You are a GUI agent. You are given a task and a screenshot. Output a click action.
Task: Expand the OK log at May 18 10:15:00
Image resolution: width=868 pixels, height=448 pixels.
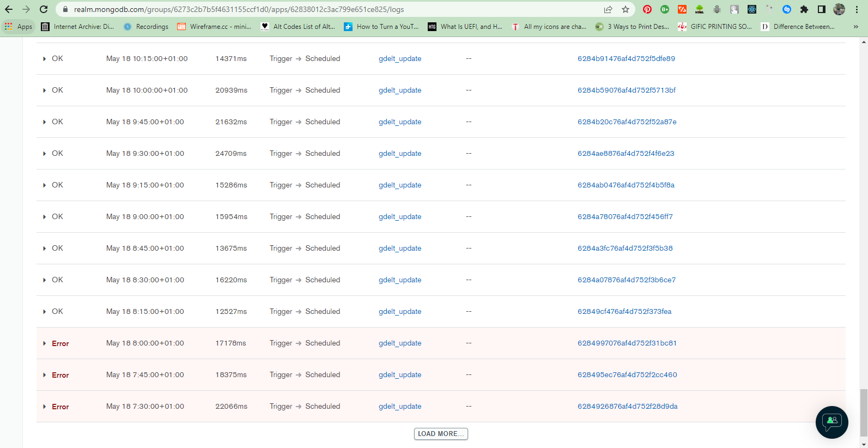(x=44, y=59)
